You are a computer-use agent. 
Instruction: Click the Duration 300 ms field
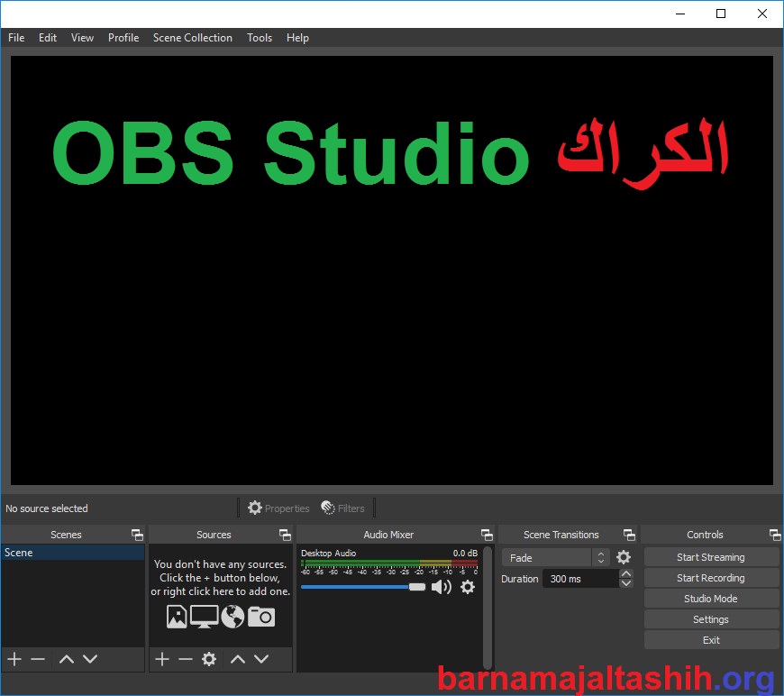tap(581, 579)
